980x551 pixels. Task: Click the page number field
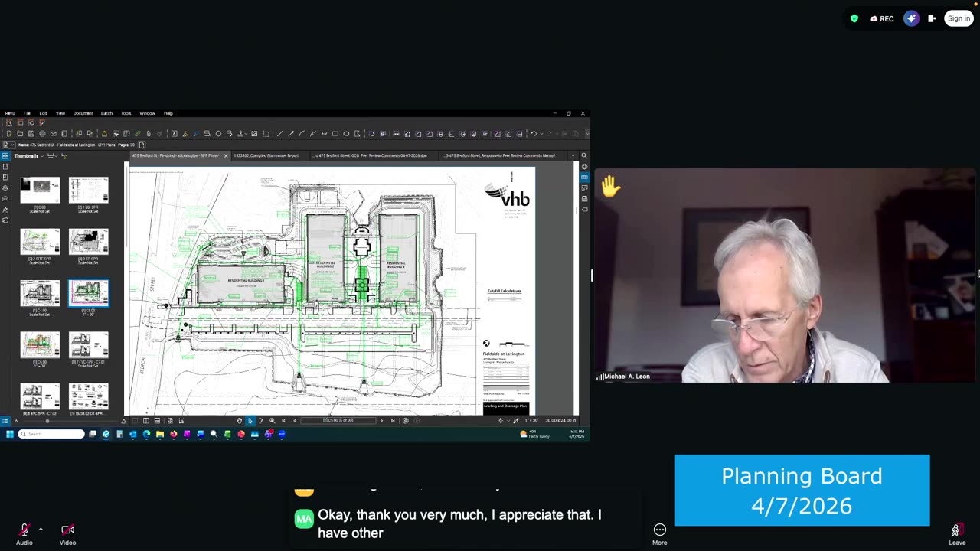pyautogui.click(x=338, y=421)
